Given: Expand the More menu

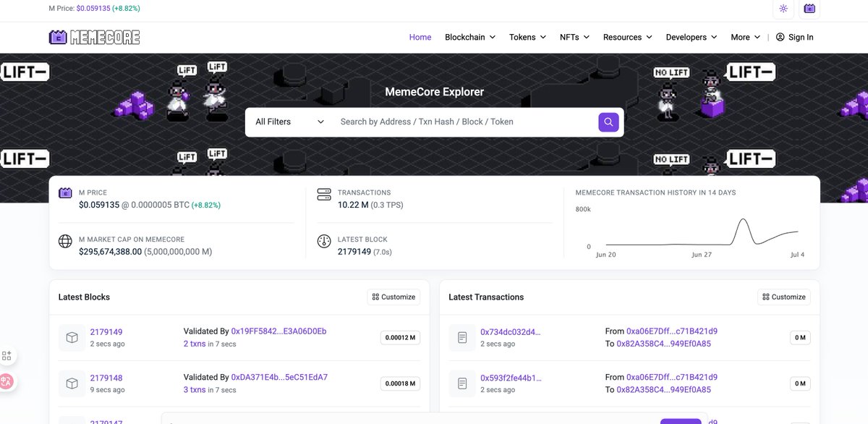Looking at the screenshot, I should click(x=746, y=37).
